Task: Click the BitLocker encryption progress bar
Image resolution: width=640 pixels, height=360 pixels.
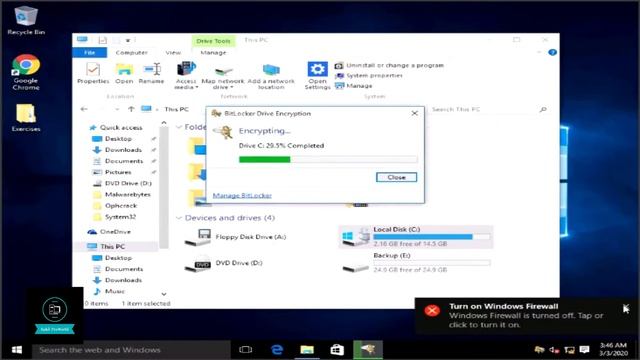Action: click(328, 159)
